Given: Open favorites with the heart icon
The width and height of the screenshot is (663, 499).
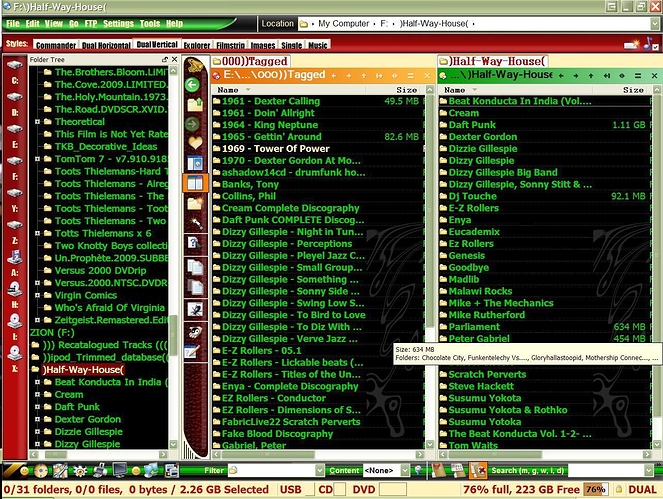Looking at the screenshot, I should coord(195,143).
